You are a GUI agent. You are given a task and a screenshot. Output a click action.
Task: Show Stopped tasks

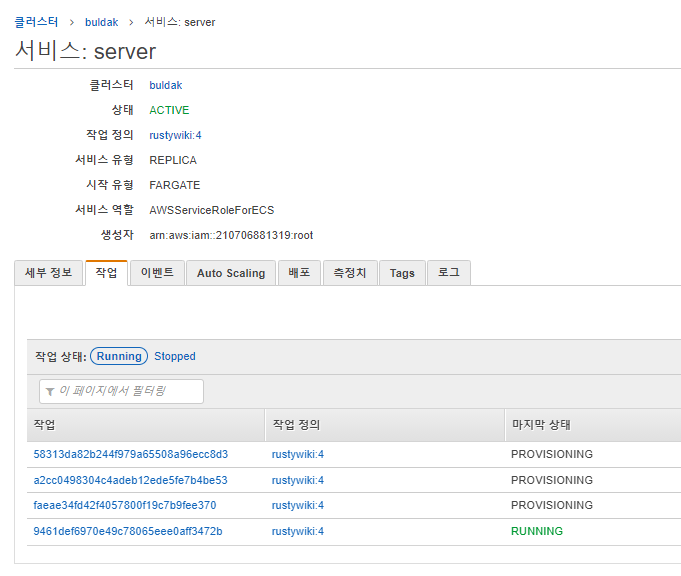(x=175, y=356)
